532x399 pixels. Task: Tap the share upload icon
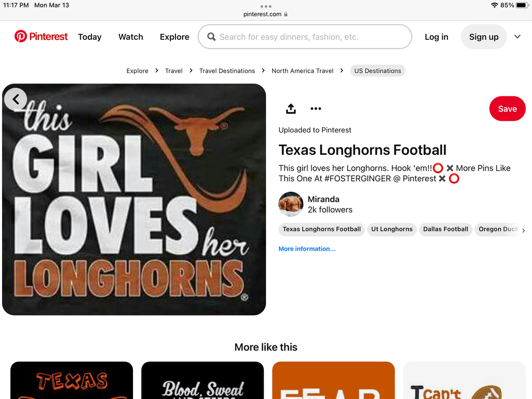[x=290, y=109]
